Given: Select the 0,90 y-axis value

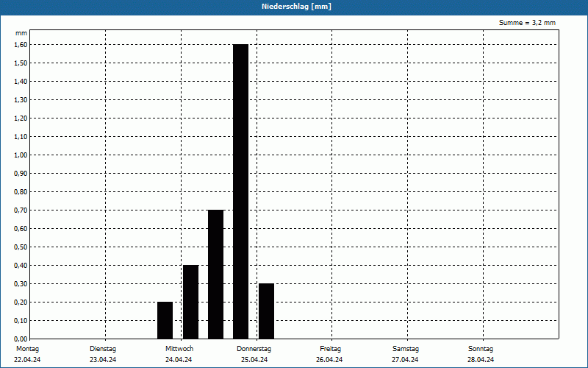Looking at the screenshot, I should (21, 173).
